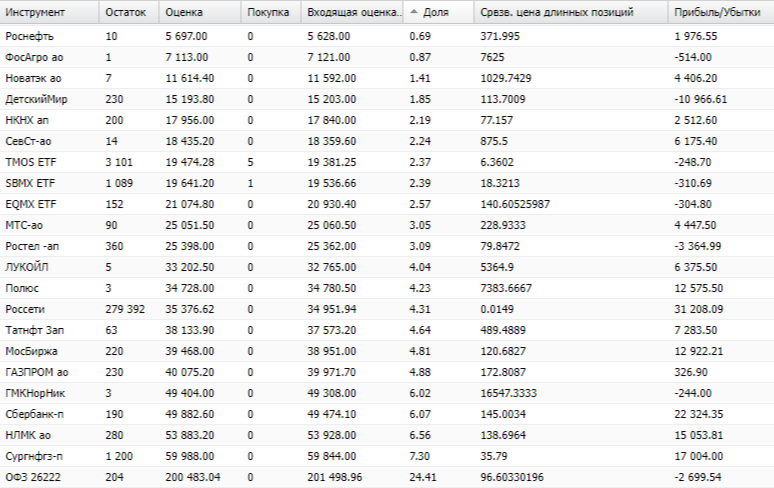
Task: Select the ДетскийМир instrument
Action: pyautogui.click(x=36, y=99)
